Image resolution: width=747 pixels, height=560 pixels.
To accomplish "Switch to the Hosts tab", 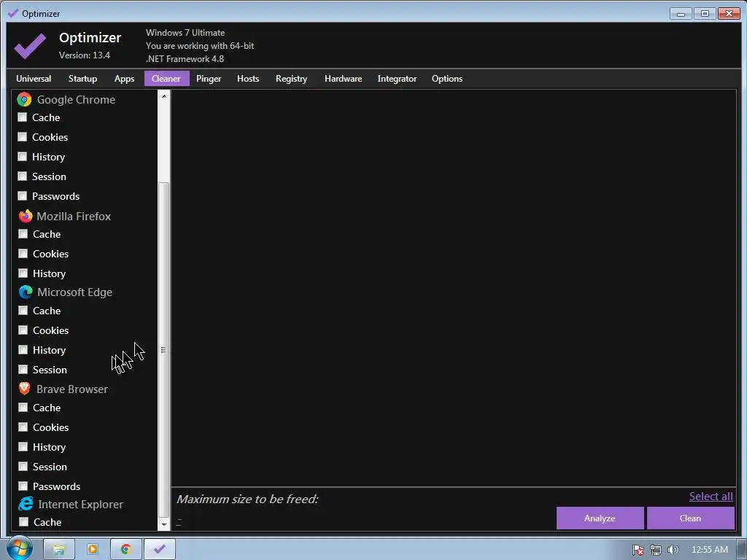I will (x=248, y=79).
